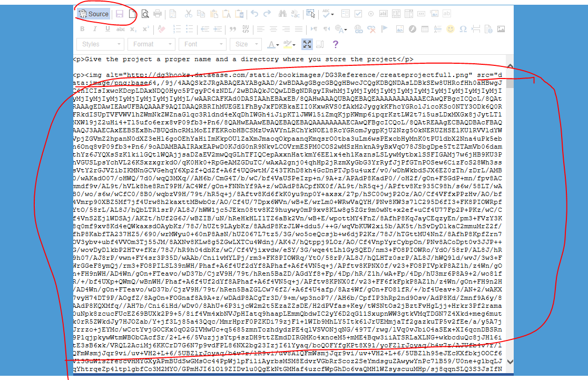Insert a Radio Button form field
This screenshot has width=588, height=380.
tap(371, 14)
